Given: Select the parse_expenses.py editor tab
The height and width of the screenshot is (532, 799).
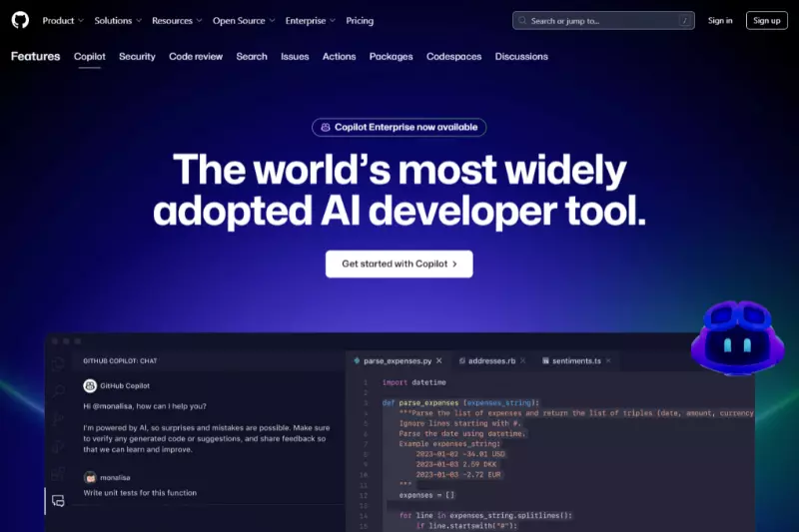Looking at the screenshot, I should tap(398, 361).
